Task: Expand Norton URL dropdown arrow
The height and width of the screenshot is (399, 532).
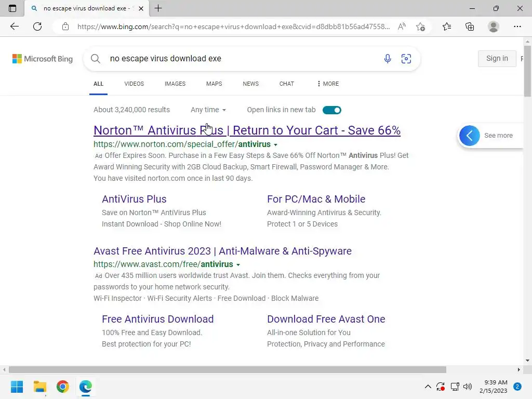Action: coord(275,145)
